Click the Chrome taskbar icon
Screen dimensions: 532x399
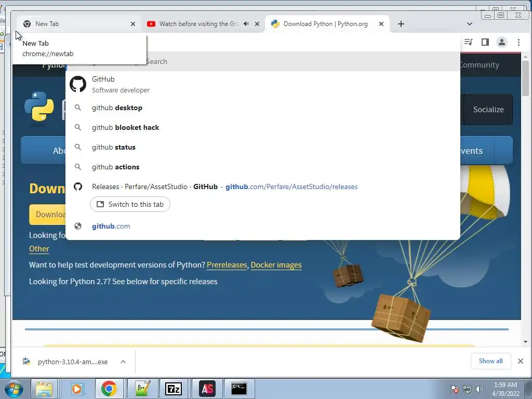pos(109,389)
